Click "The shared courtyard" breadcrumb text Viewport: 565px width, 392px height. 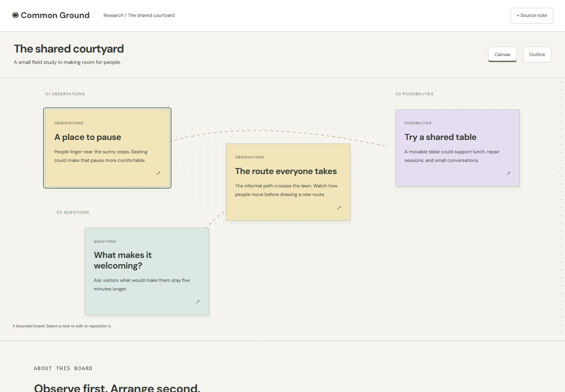tap(151, 15)
